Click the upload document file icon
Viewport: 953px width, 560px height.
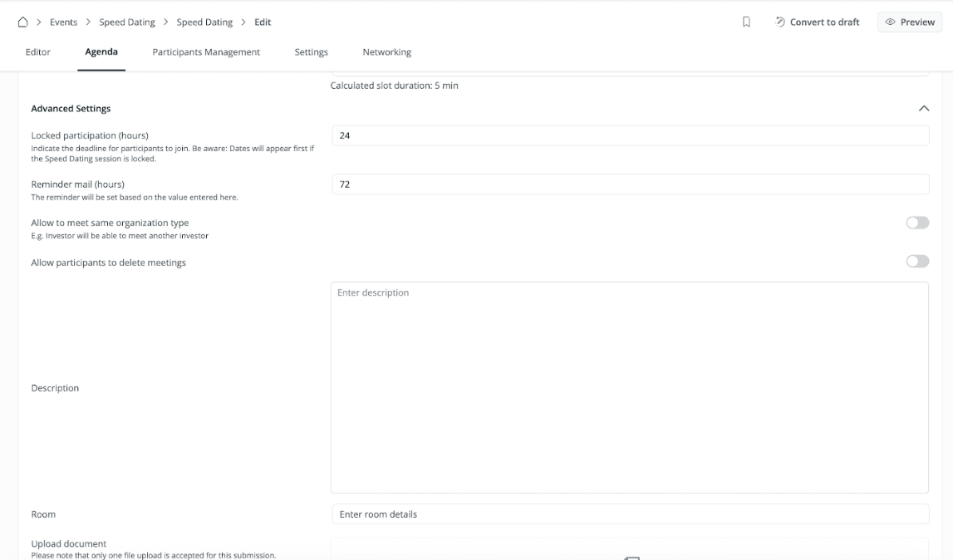pyautogui.click(x=631, y=557)
